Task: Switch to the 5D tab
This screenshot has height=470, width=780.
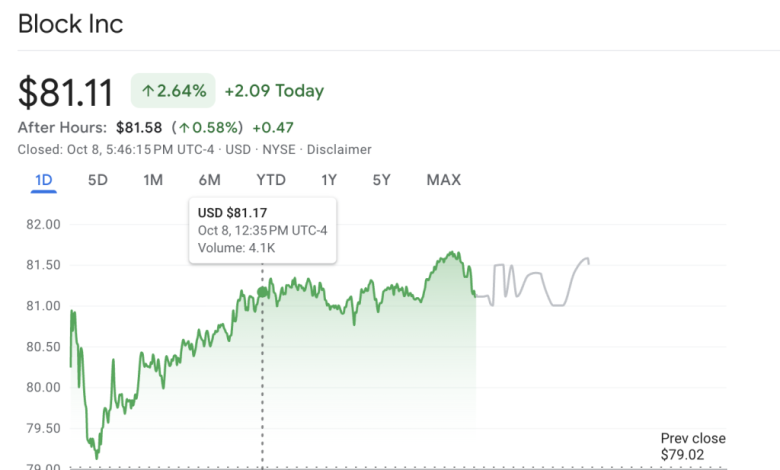Action: pos(98,180)
